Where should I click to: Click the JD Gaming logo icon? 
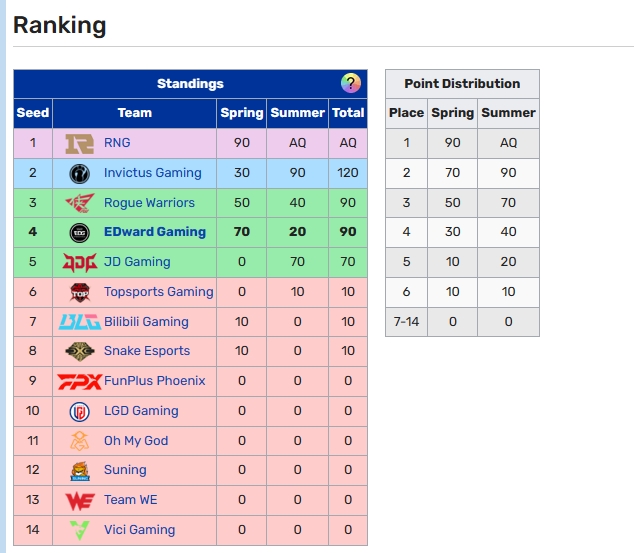tap(79, 262)
